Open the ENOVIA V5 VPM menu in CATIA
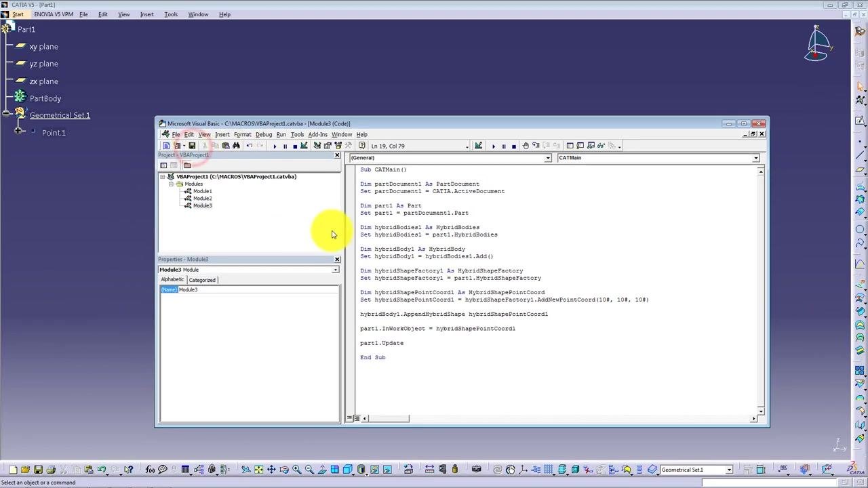The height and width of the screenshot is (488, 868). [54, 14]
